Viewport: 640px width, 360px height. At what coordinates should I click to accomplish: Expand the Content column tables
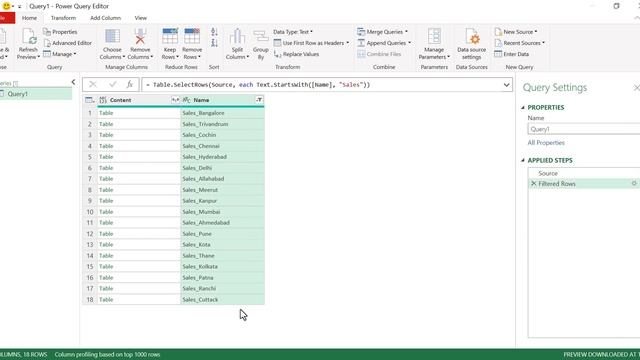[175, 100]
